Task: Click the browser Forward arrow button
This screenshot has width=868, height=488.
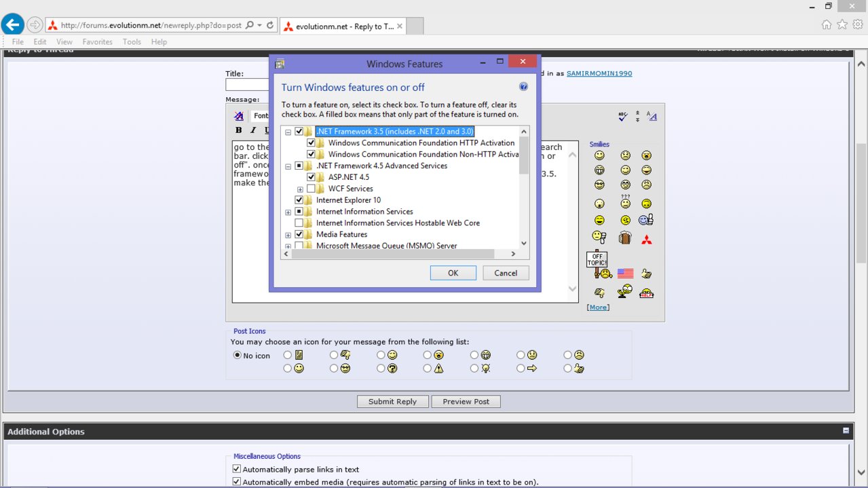Action: coord(35,25)
